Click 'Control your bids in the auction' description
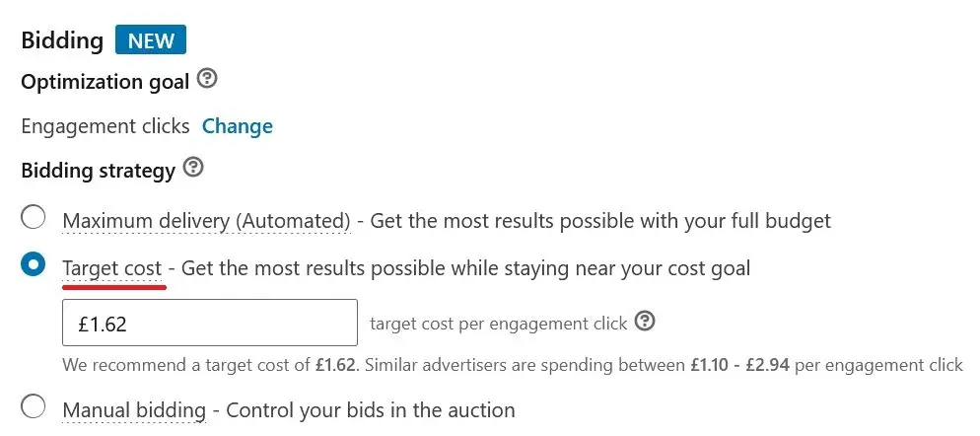Screen dimensions: 980x436 point(371,410)
